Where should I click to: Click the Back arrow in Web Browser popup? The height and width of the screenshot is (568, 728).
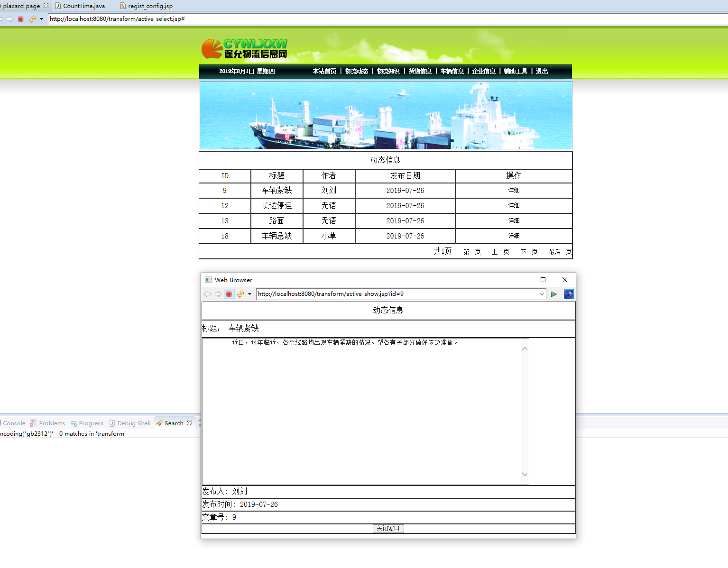coord(207,294)
